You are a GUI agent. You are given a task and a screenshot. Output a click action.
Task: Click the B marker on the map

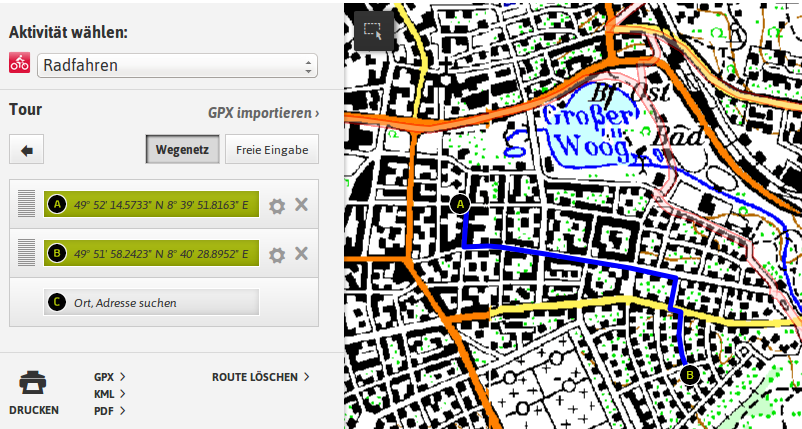click(x=689, y=376)
